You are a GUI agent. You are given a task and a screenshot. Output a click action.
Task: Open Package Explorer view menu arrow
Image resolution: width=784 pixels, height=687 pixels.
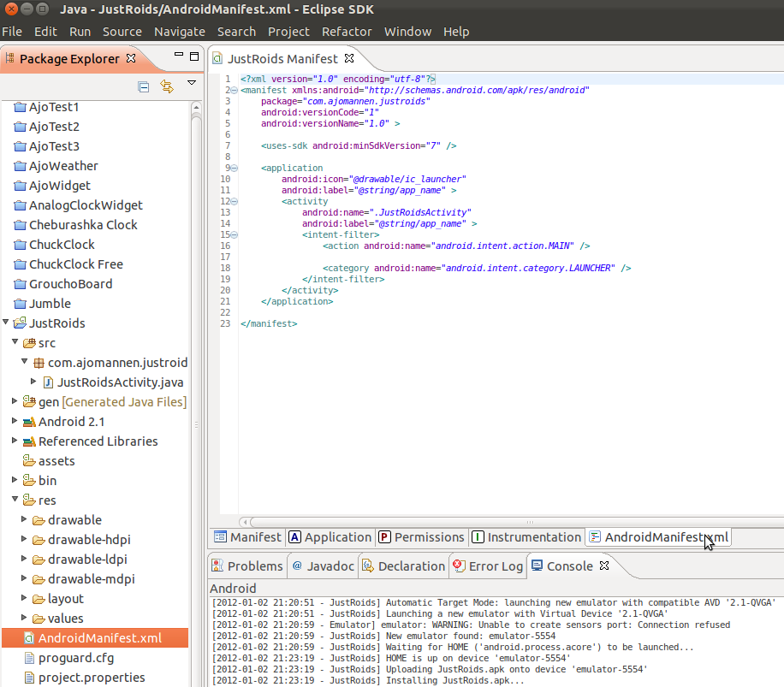192,82
